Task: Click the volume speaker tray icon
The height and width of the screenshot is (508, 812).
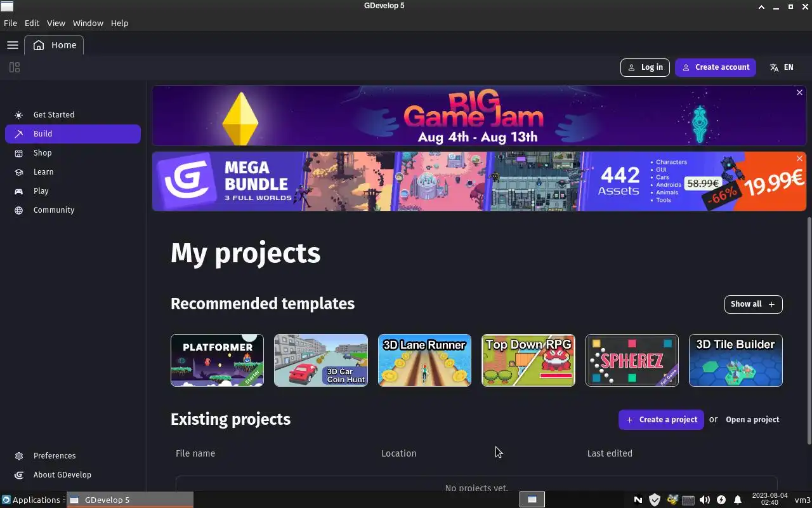Action: tap(705, 500)
